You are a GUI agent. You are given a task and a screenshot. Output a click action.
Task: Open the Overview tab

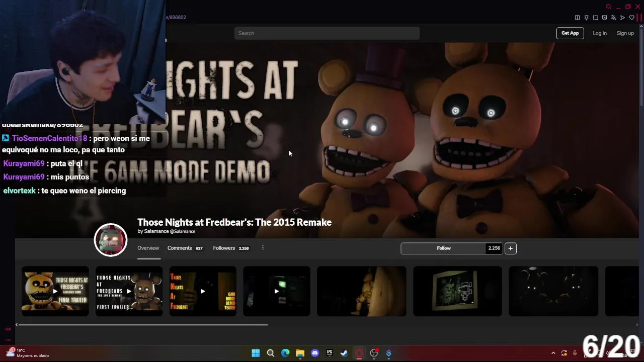(x=148, y=248)
